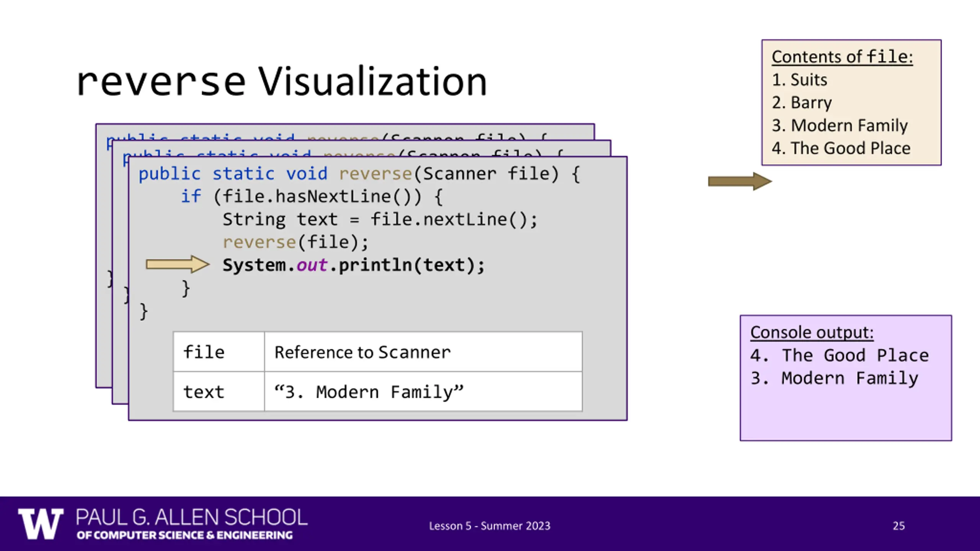Click the University of Washington W logo
The width and height of the screenshot is (980, 551).
click(41, 524)
